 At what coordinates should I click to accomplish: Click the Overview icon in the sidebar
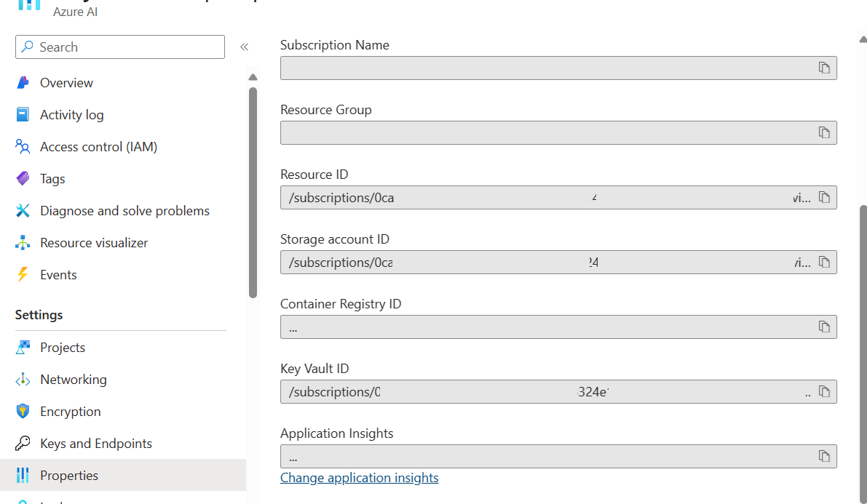pos(24,82)
